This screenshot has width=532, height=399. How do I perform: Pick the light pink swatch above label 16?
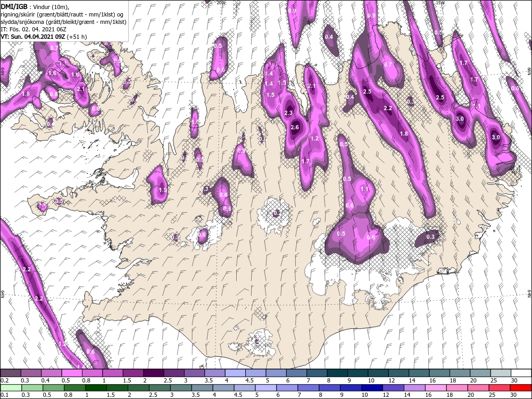coord(435,388)
